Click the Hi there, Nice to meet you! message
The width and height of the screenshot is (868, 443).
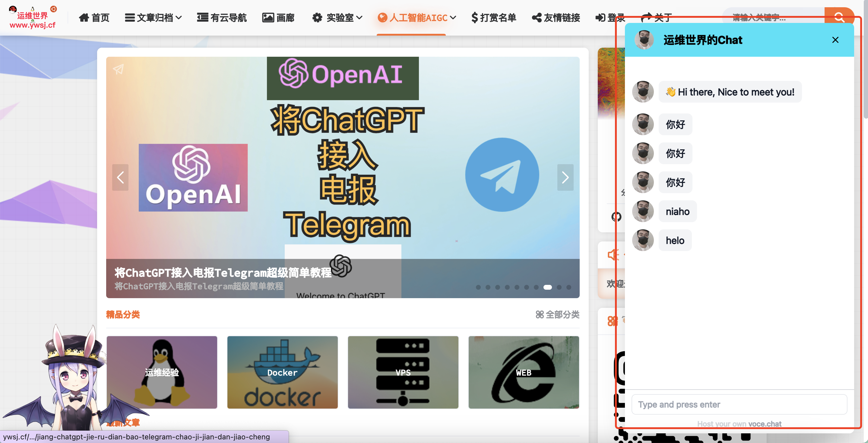click(730, 92)
